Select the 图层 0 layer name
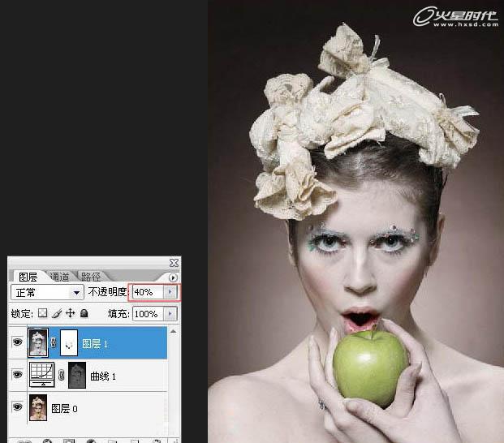Viewport: 504px width, 443px height. [64, 409]
